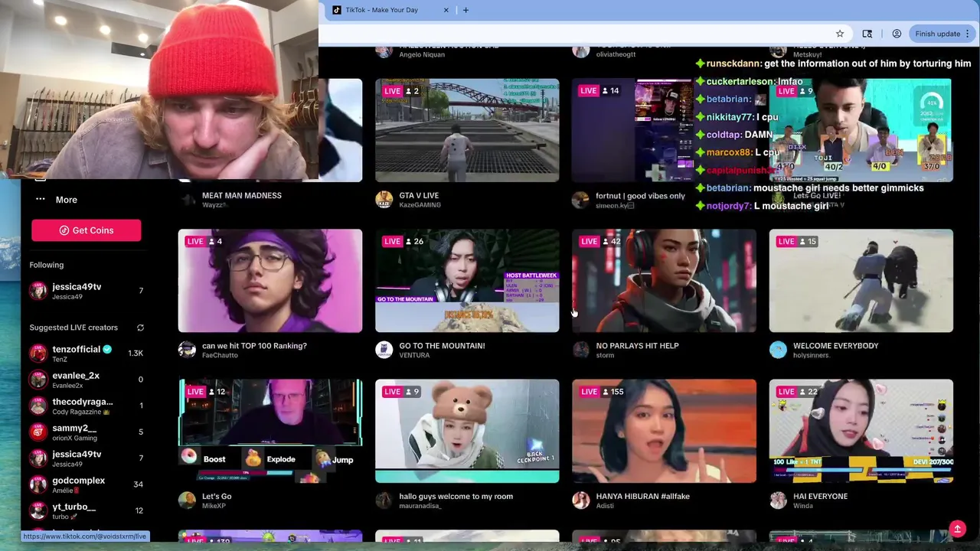Open the HANYA HIBURAN #allfake thumbnail
Viewport: 980px width, 551px height.
pos(664,431)
